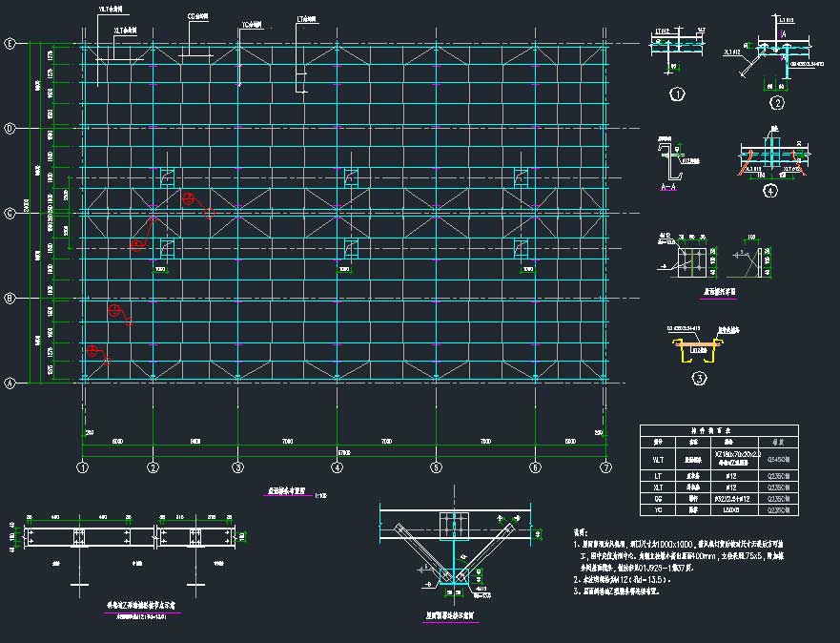Select axis bubble B beside the roof plan
The image size is (840, 643).
tap(10, 299)
